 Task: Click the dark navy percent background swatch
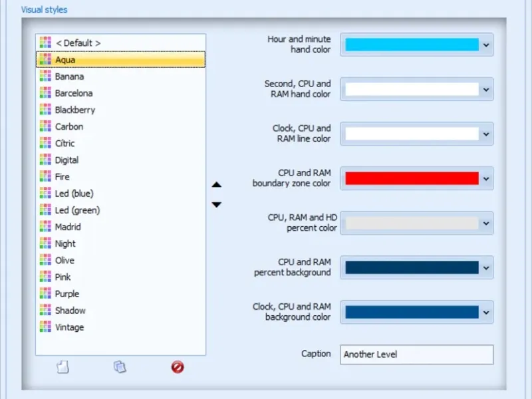tap(412, 268)
